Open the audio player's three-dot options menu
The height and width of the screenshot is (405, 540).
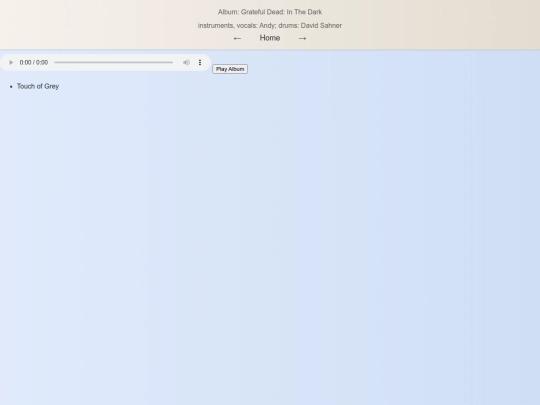(200, 62)
